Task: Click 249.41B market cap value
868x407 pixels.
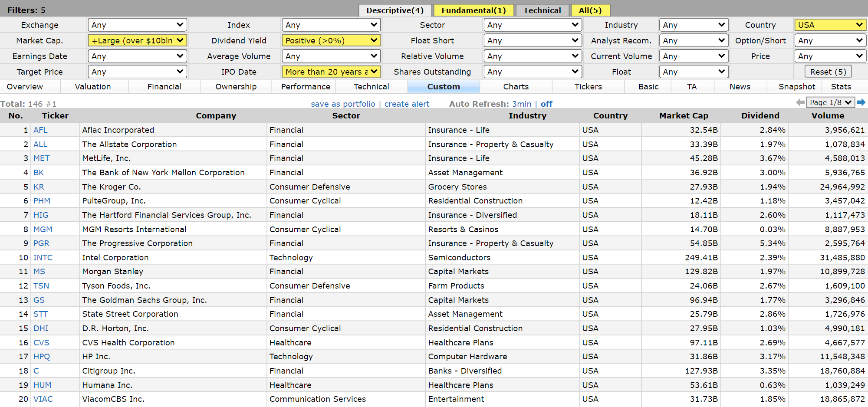Action: 701,257
